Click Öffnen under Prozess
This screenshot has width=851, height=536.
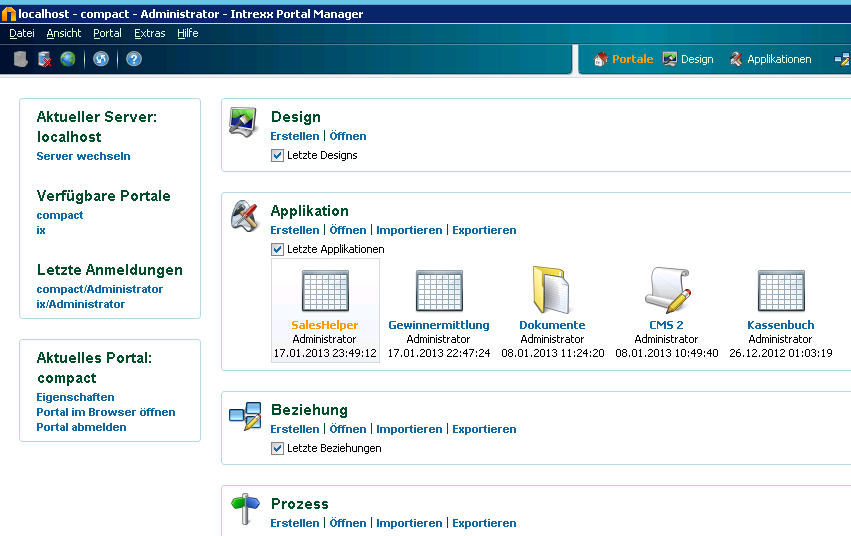(x=348, y=523)
